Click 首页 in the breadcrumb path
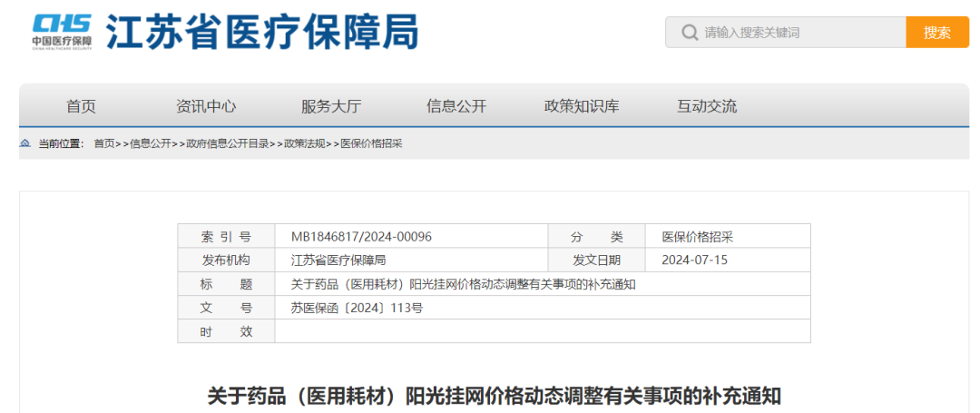Viewport: 980px width, 413px height. tap(104, 143)
